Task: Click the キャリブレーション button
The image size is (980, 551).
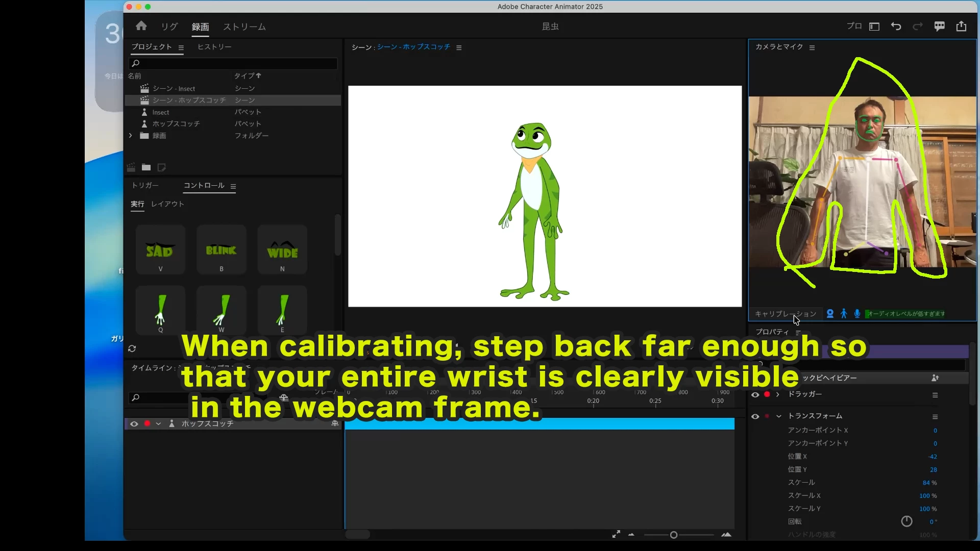Action: coord(785,314)
